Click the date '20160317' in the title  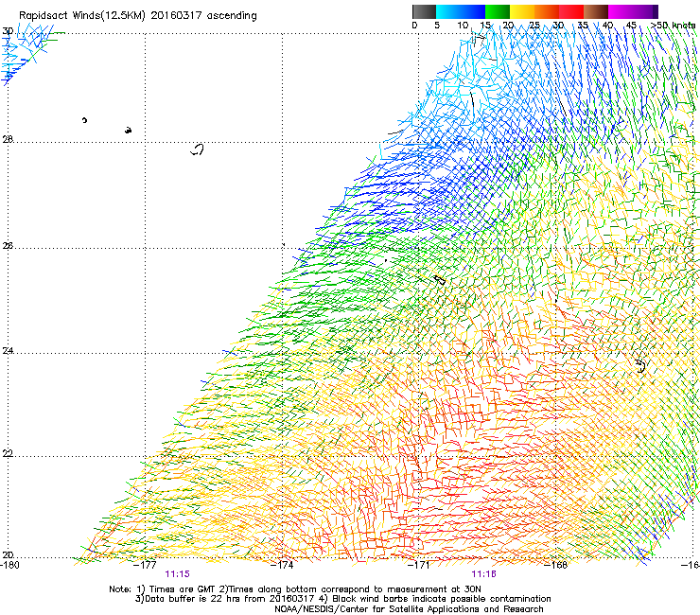click(176, 15)
